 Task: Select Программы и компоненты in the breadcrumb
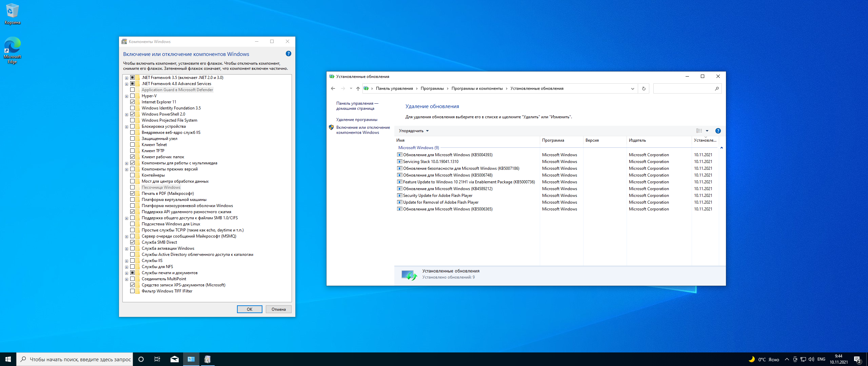click(x=477, y=88)
